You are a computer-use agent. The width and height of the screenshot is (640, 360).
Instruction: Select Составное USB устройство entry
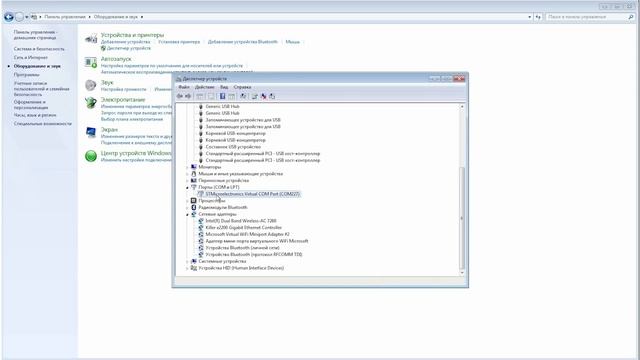coord(233,147)
